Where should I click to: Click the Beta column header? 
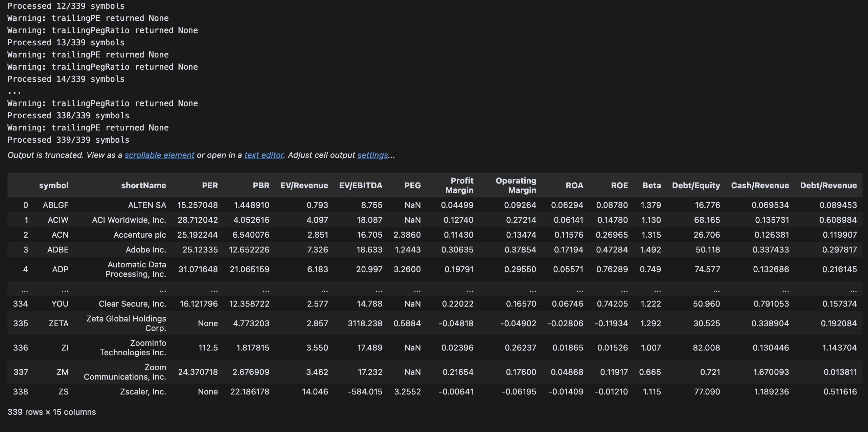[x=652, y=186]
